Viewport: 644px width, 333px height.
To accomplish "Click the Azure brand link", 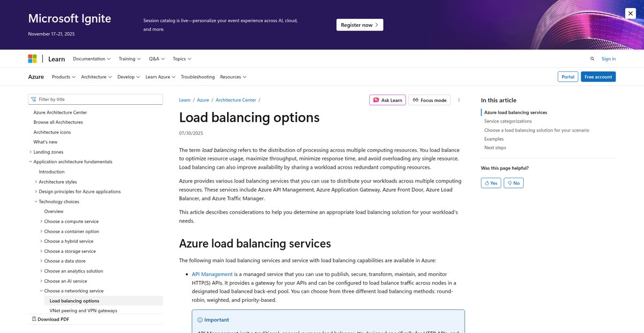I will tap(36, 77).
